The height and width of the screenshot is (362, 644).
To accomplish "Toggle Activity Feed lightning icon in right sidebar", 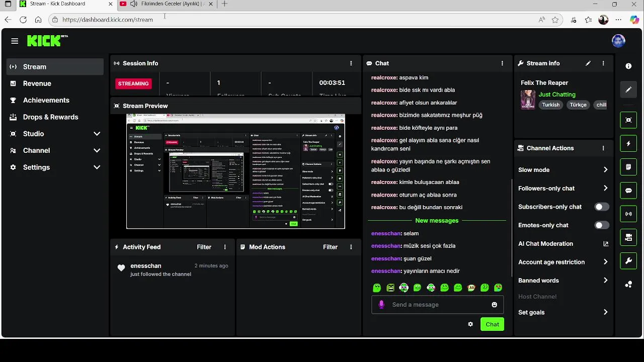I will [628, 144].
